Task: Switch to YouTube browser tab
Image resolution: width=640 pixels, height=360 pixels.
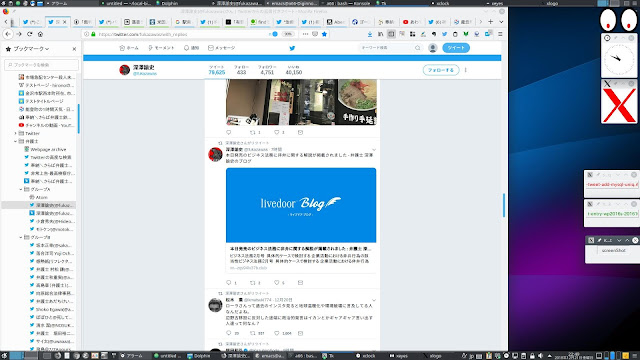Action: pos(412,22)
